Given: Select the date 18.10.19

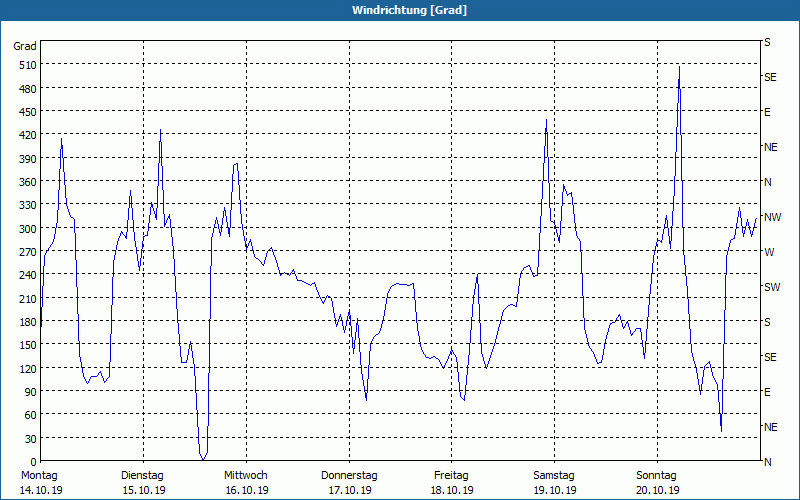Looking at the screenshot, I should (452, 490).
